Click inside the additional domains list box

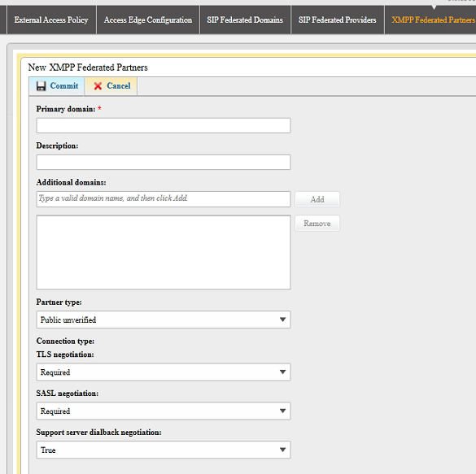(x=164, y=252)
